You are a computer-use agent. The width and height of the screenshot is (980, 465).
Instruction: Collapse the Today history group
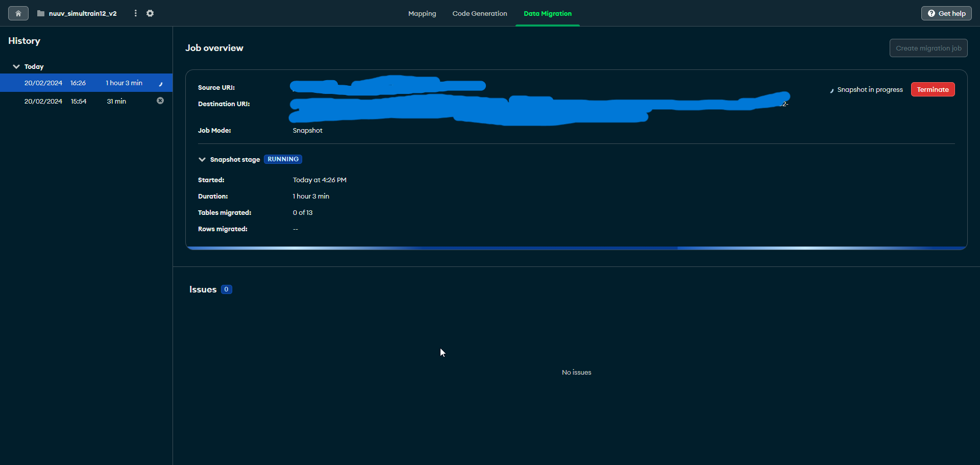point(16,67)
